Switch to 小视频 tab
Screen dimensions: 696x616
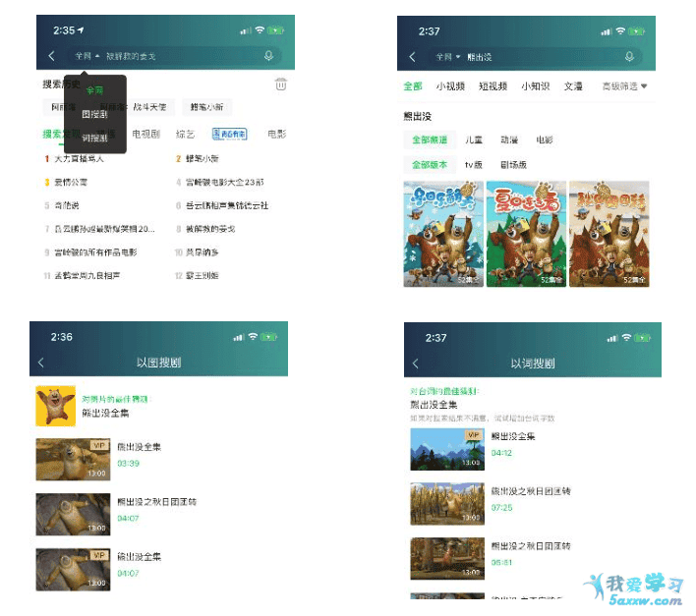point(450,86)
